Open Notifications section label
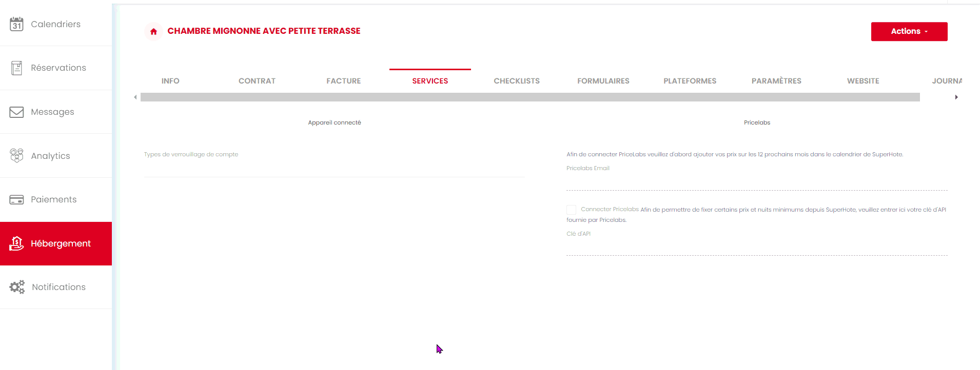The height and width of the screenshot is (370, 980). 58,287
